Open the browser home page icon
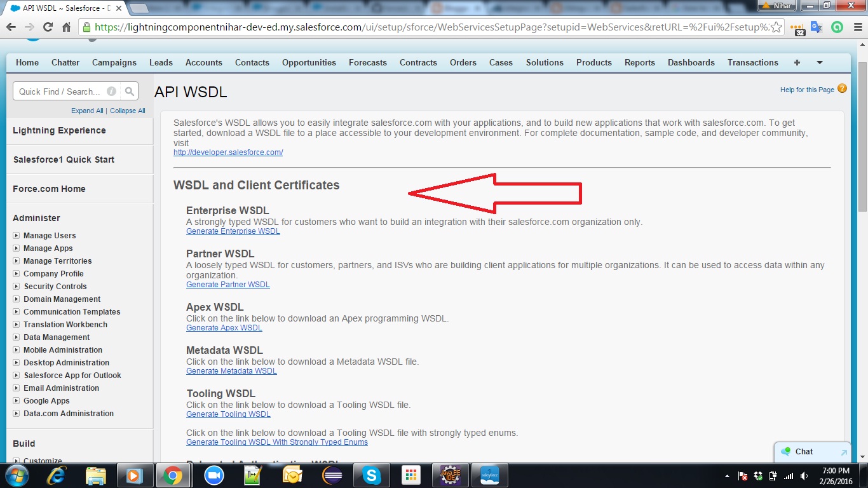This screenshot has height=488, width=868. tap(66, 27)
